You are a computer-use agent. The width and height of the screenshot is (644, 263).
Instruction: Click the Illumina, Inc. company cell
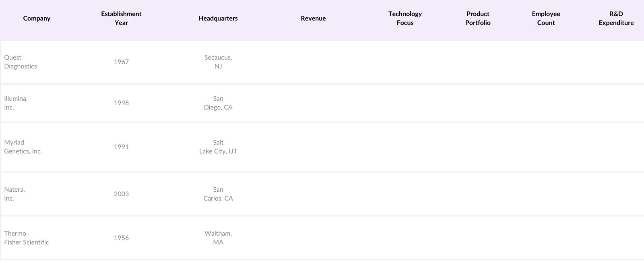point(16,103)
